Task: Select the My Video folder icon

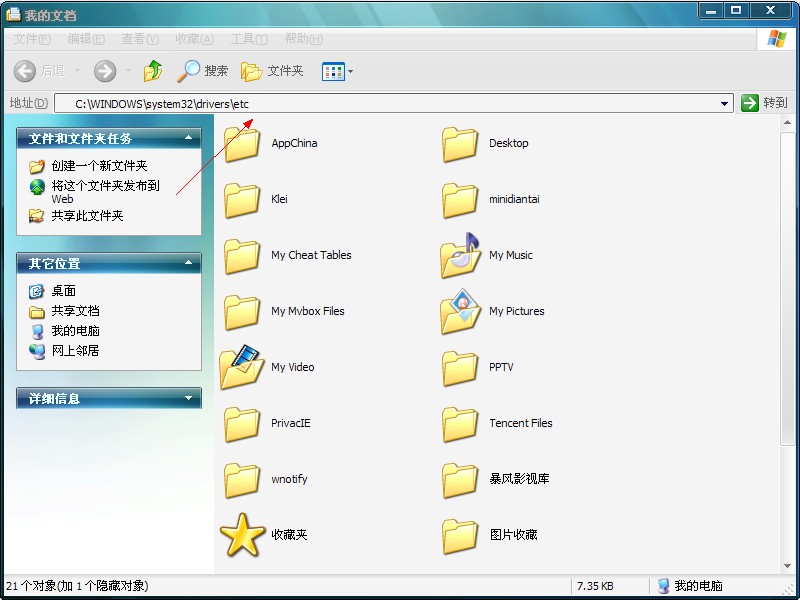Action: pos(242,367)
